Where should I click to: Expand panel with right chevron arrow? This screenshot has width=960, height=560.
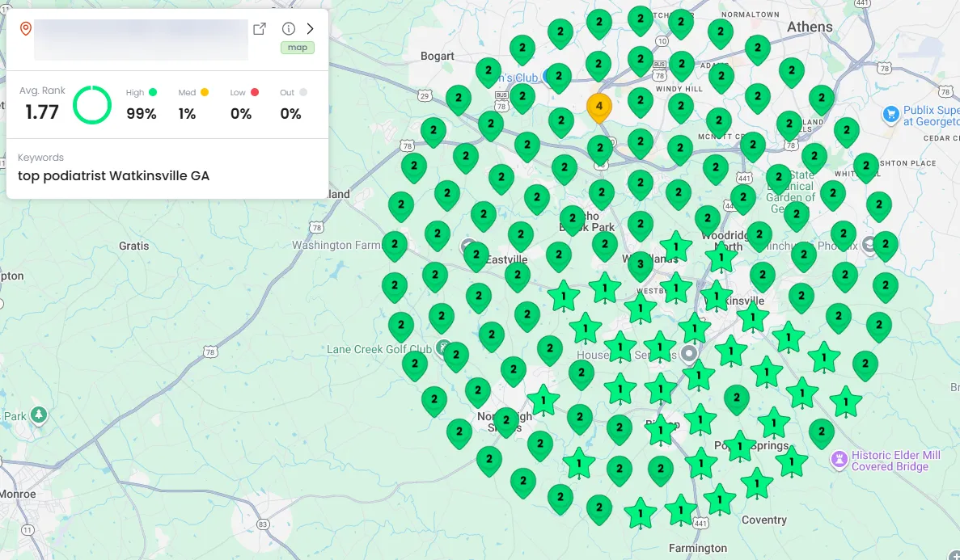tap(311, 29)
